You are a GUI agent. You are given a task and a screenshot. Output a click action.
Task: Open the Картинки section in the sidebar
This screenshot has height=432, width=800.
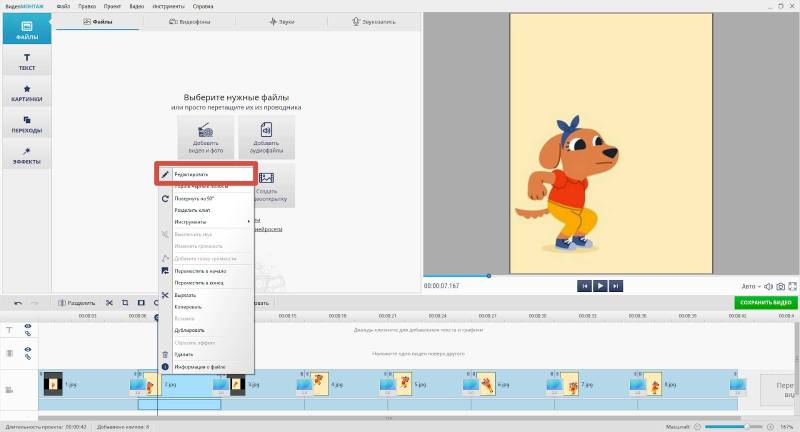click(x=27, y=92)
